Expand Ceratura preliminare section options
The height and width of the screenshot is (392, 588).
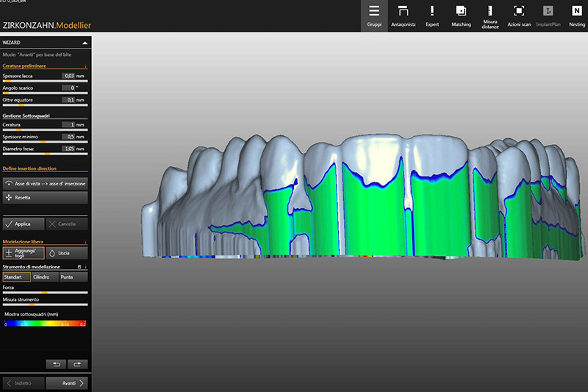85,66
